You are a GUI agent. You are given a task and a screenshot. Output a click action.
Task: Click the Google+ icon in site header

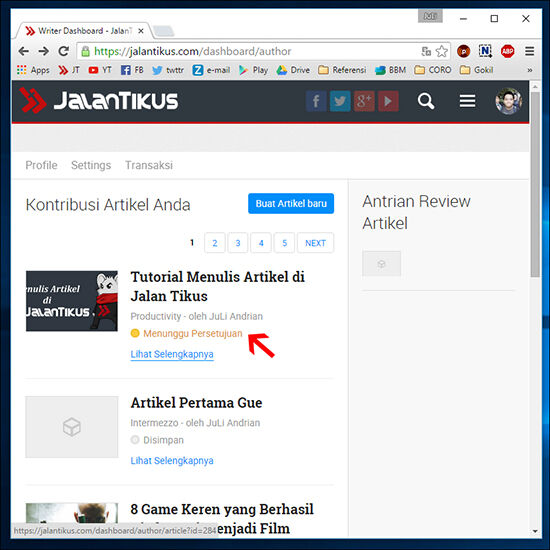(364, 101)
